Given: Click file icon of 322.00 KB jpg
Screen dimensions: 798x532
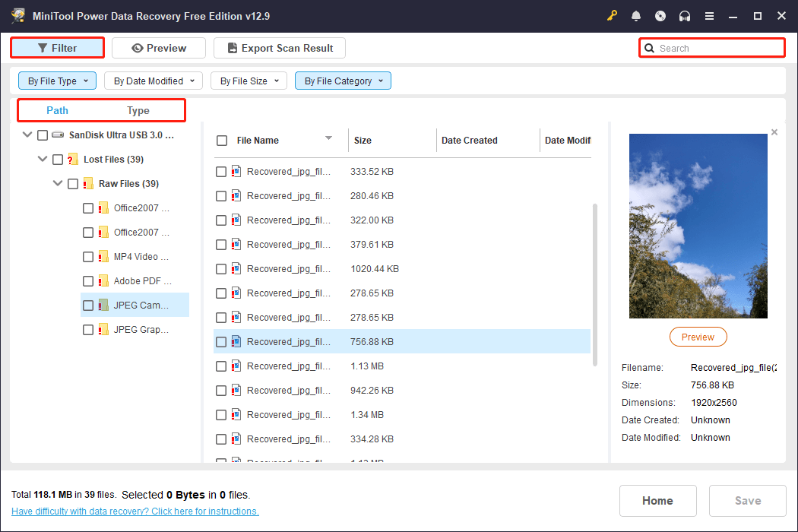Looking at the screenshot, I should pos(236,220).
